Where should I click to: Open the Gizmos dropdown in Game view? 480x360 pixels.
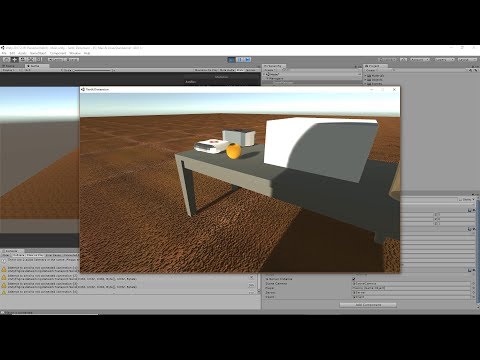coord(252,70)
